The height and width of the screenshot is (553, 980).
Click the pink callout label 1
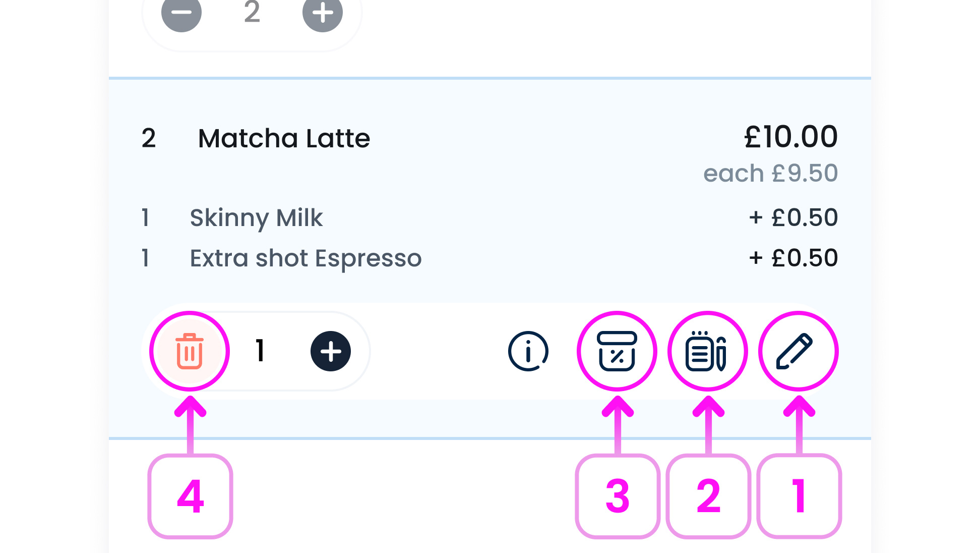tap(799, 496)
